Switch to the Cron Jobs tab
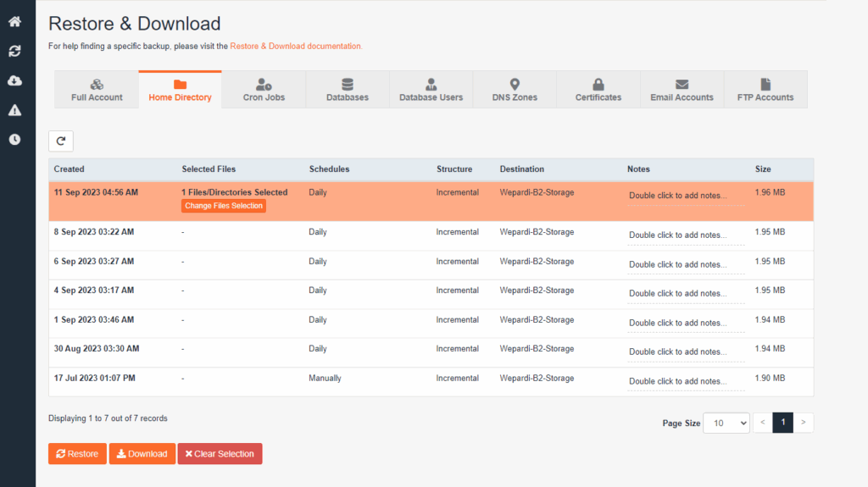The image size is (868, 487). coord(264,90)
